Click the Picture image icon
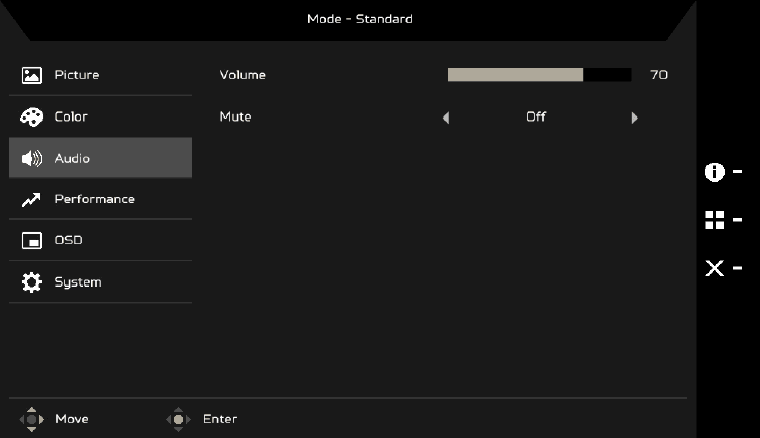 32,75
